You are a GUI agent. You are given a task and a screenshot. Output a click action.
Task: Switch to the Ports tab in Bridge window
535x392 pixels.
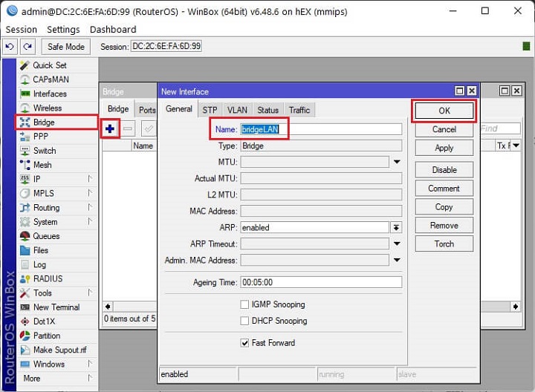tap(146, 110)
